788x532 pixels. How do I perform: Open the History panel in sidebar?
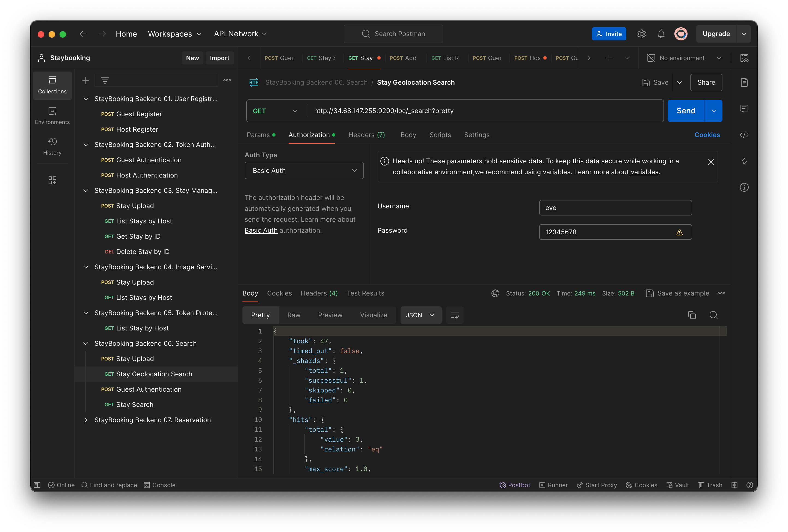coord(52,146)
